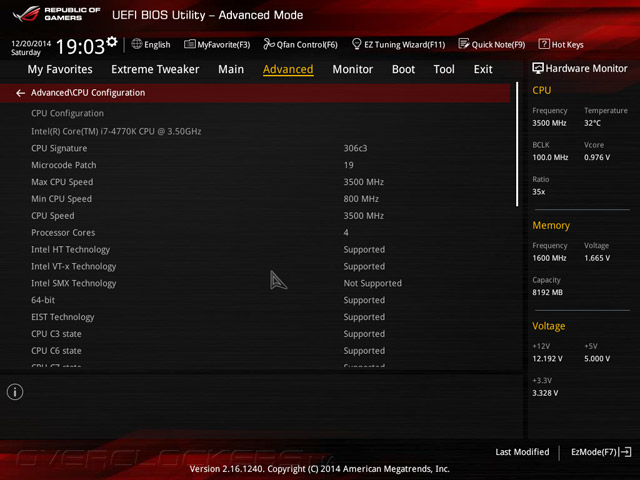Image resolution: width=640 pixels, height=480 pixels.
Task: Select CPU C3 state row
Action: pyautogui.click(x=255, y=334)
